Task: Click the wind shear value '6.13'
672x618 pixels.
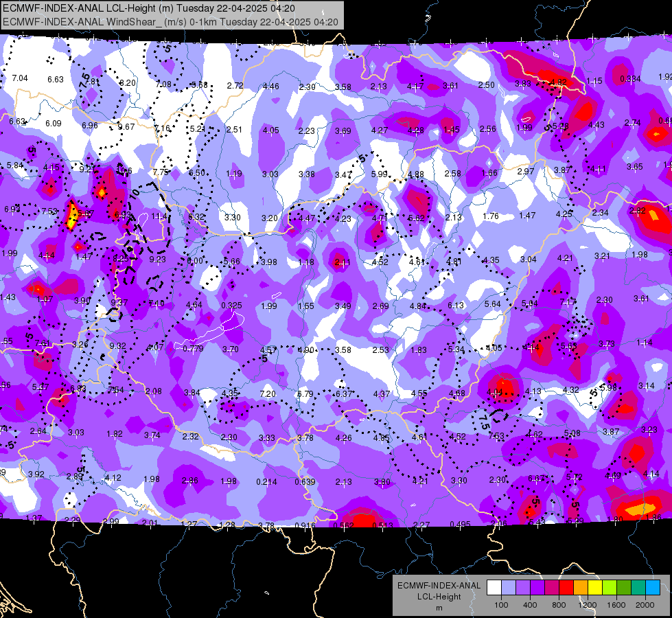Action: click(456, 306)
